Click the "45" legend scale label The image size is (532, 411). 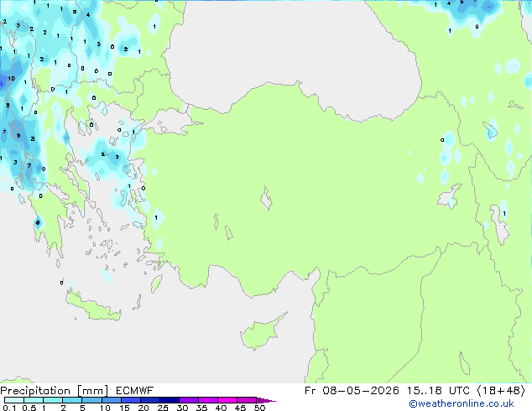point(240,408)
